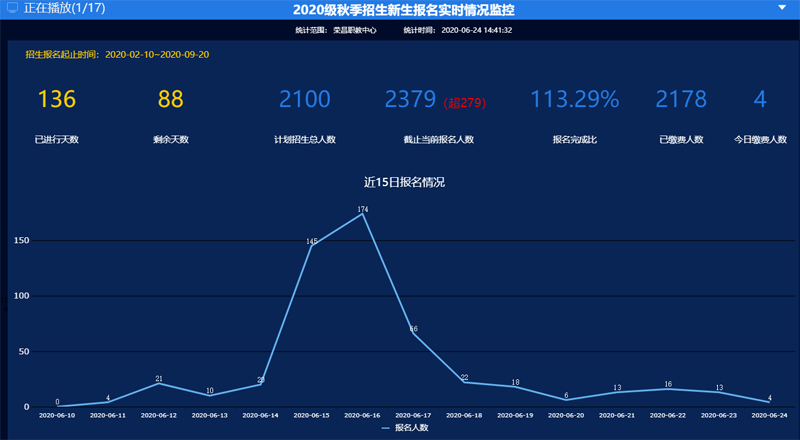Click the red (超279) overage indicator
The image size is (800, 440).
(x=464, y=102)
